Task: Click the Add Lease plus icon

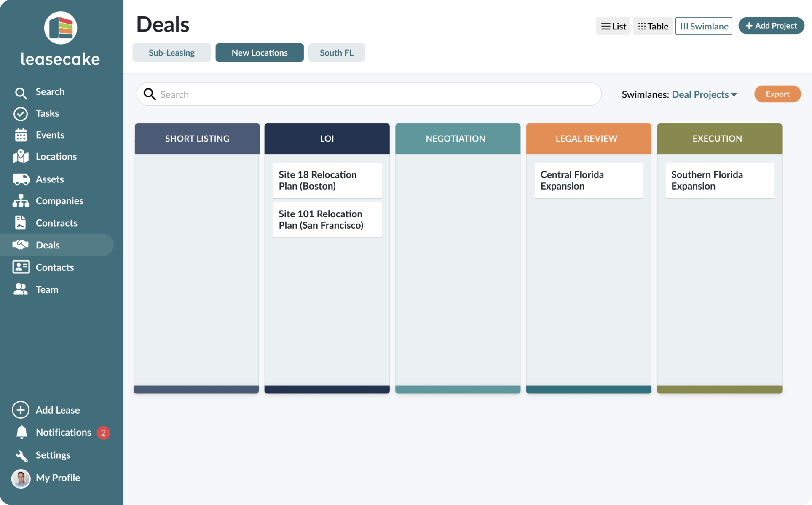Action: pos(21,410)
